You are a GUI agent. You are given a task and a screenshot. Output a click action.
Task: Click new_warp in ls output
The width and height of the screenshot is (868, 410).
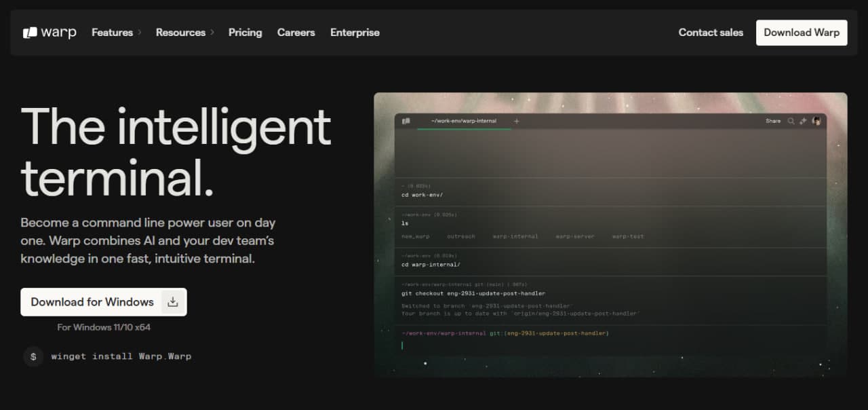pyautogui.click(x=416, y=236)
